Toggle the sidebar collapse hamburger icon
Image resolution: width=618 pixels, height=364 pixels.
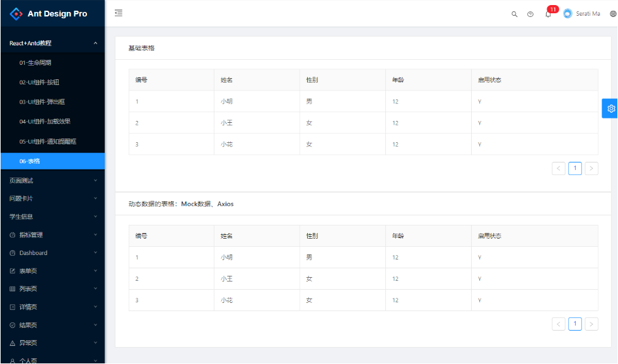tap(119, 13)
